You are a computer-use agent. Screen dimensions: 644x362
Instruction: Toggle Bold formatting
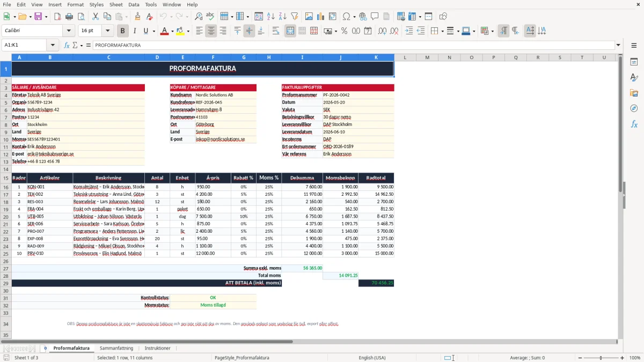pos(122,31)
